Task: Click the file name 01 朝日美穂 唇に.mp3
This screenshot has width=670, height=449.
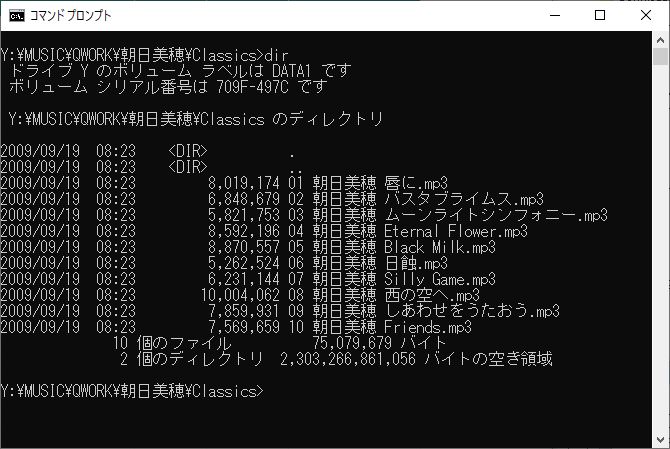Action: 367,184
